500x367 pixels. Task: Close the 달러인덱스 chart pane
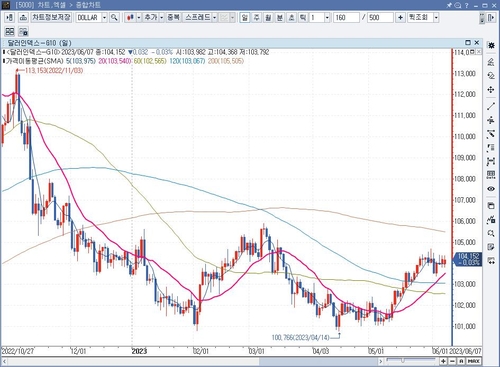point(477,43)
